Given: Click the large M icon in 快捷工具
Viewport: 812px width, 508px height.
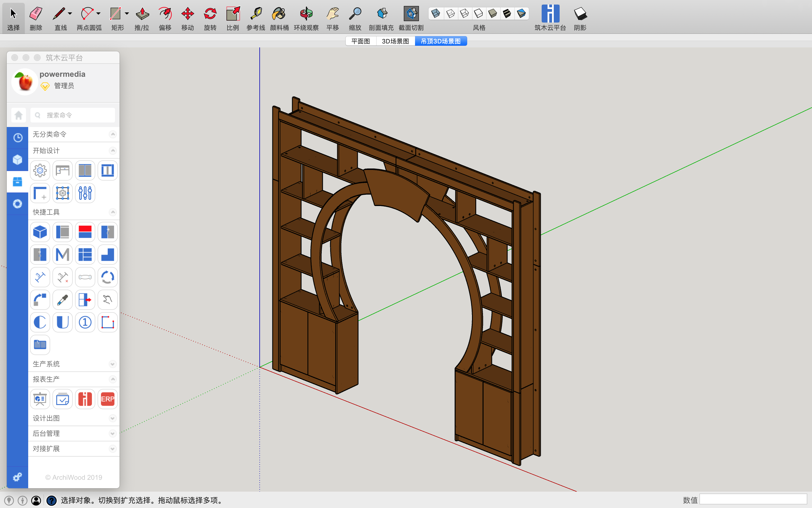Looking at the screenshot, I should tap(62, 254).
